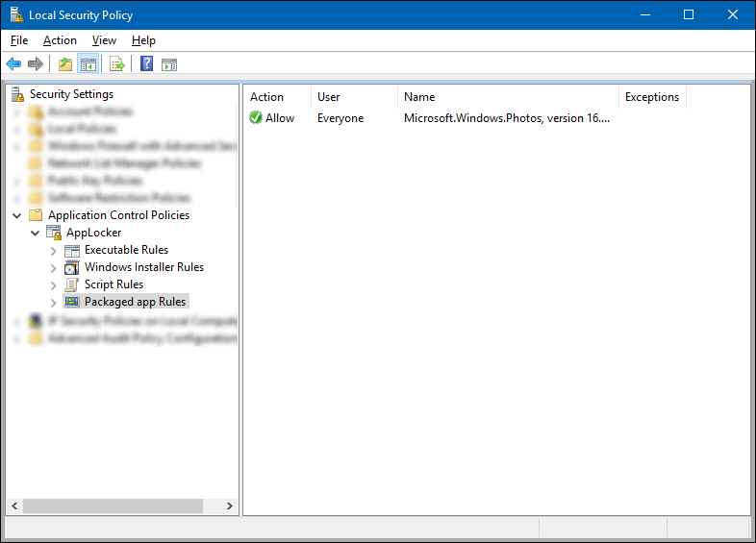Click the Export List toolbar icon
The height and width of the screenshot is (543, 756).
(x=116, y=64)
